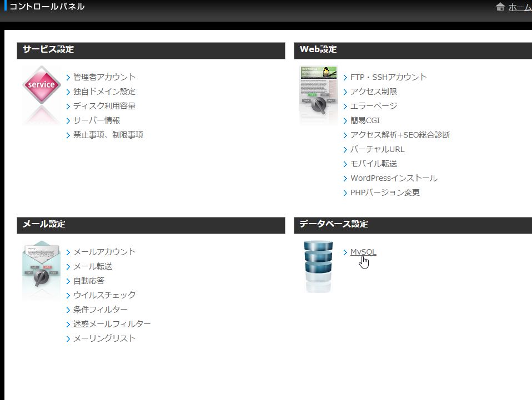Click the arrow bullet before モバイル転送
Screen dimensions: 532x400
[x=345, y=164]
